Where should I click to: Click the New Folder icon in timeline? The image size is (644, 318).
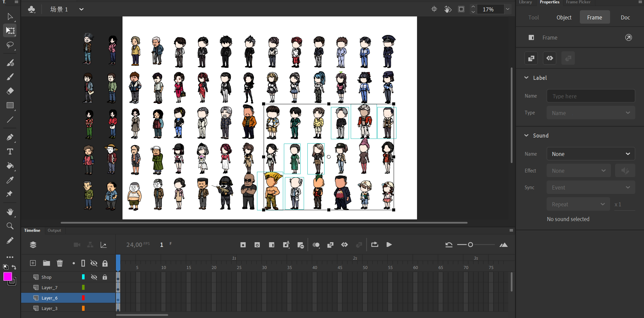(x=46, y=263)
